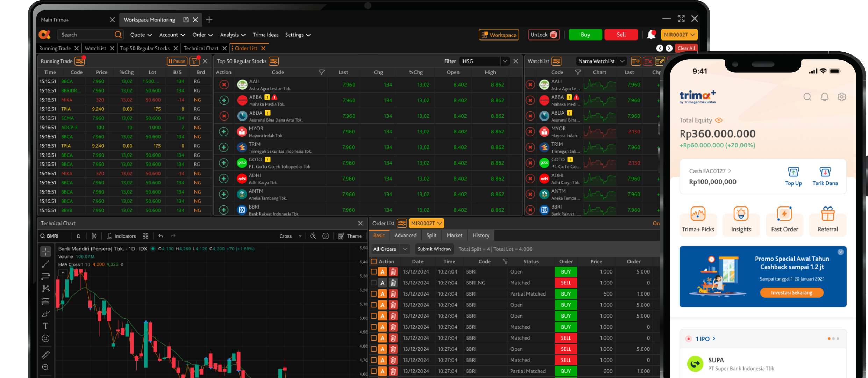Click the BMRI symbol search field in chart
Viewport: 868px width, 378px height.
click(x=56, y=236)
